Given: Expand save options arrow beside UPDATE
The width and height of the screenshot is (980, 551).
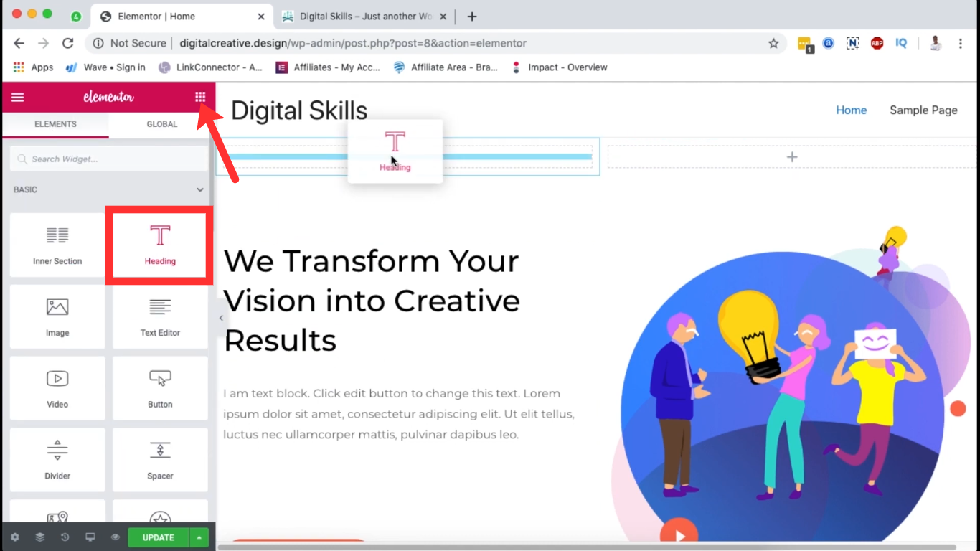Looking at the screenshot, I should point(199,537).
